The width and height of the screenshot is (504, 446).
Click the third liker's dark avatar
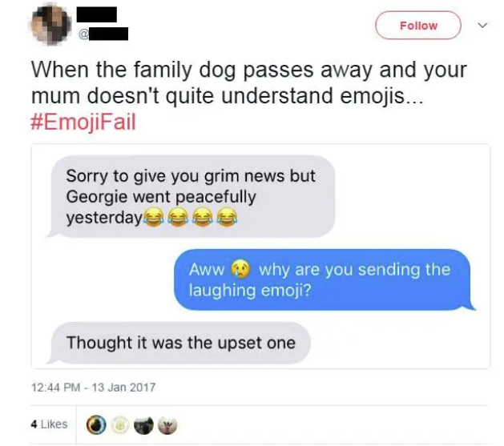(x=143, y=425)
